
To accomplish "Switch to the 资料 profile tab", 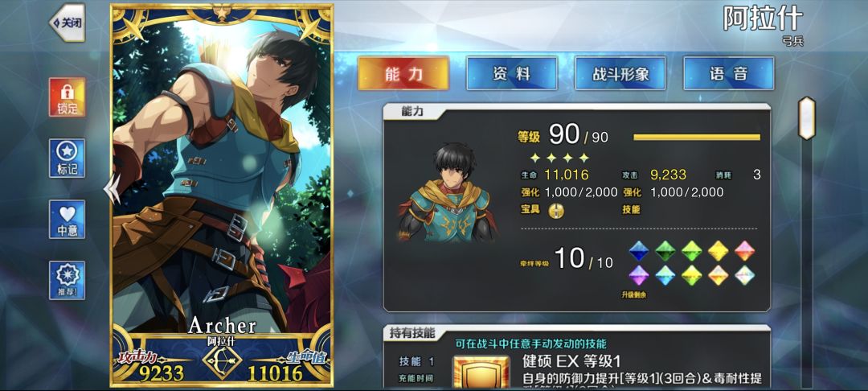I will tap(511, 74).
